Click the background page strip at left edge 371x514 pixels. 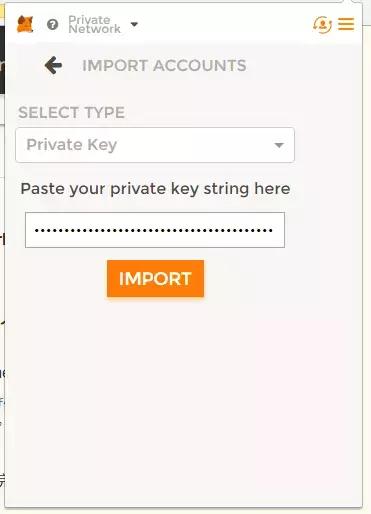click(x=2, y=267)
